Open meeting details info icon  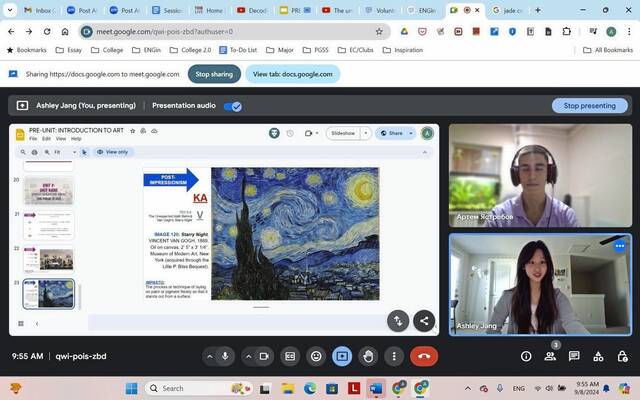(x=526, y=356)
